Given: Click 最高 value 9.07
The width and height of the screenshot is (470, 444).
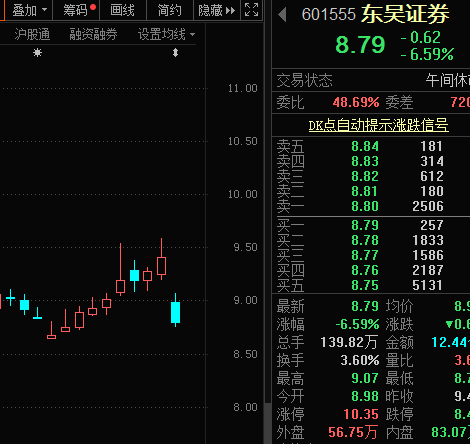Looking at the screenshot, I should click(365, 378).
